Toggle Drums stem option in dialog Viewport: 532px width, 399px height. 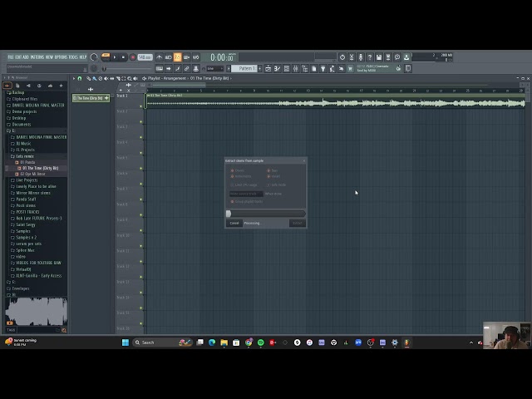click(x=238, y=170)
